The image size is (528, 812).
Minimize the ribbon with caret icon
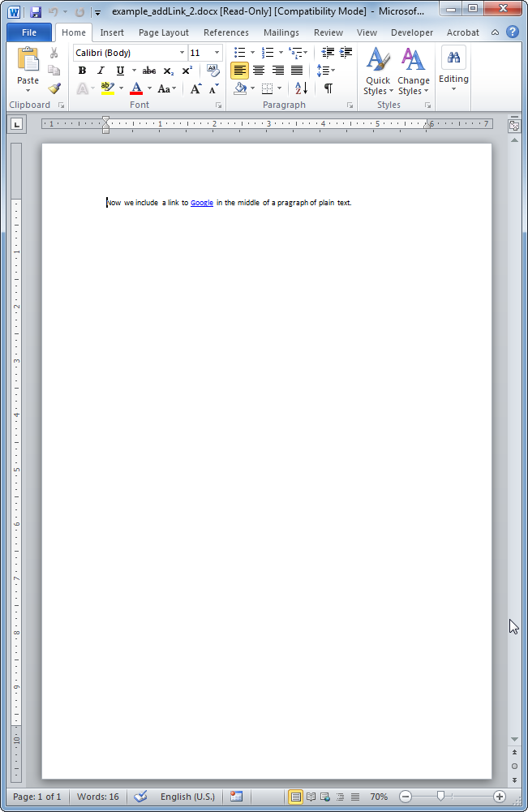[495, 32]
